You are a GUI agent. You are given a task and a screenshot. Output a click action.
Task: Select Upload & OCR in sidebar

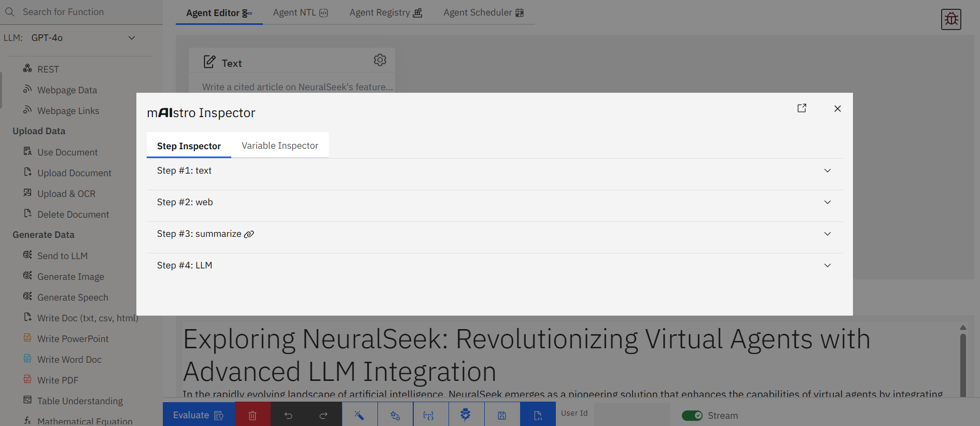[x=66, y=193]
